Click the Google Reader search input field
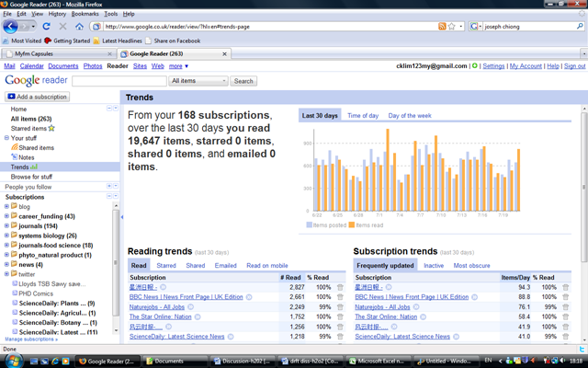The height and width of the screenshot is (368, 588). (x=119, y=81)
